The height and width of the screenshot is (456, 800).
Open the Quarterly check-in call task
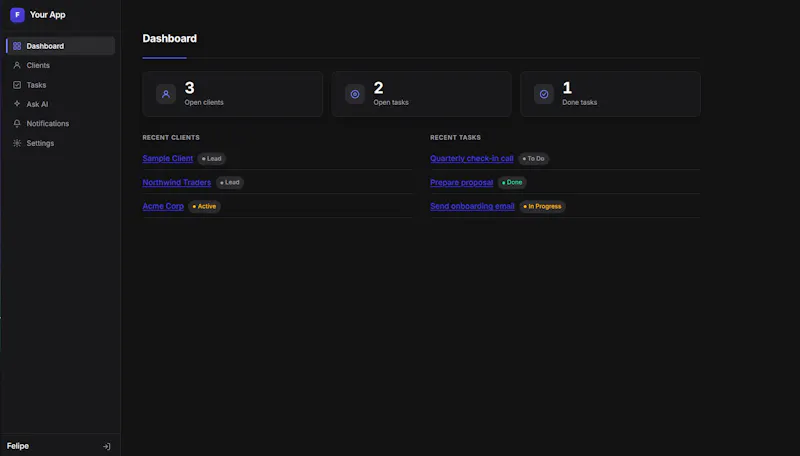tap(471, 159)
